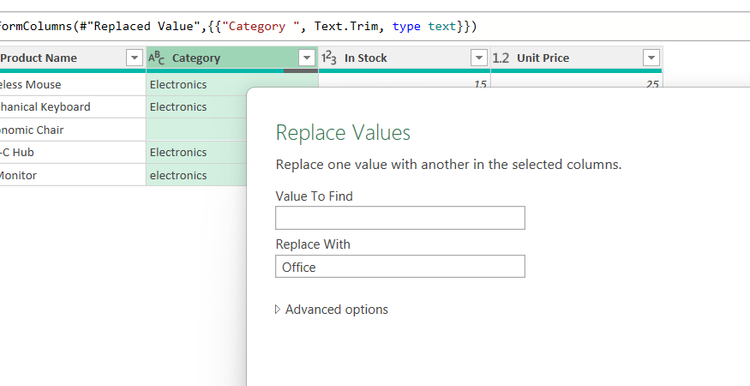This screenshot has height=386, width=750.
Task: Open the In Stock column filter dropdown
Action: pyautogui.click(x=479, y=58)
